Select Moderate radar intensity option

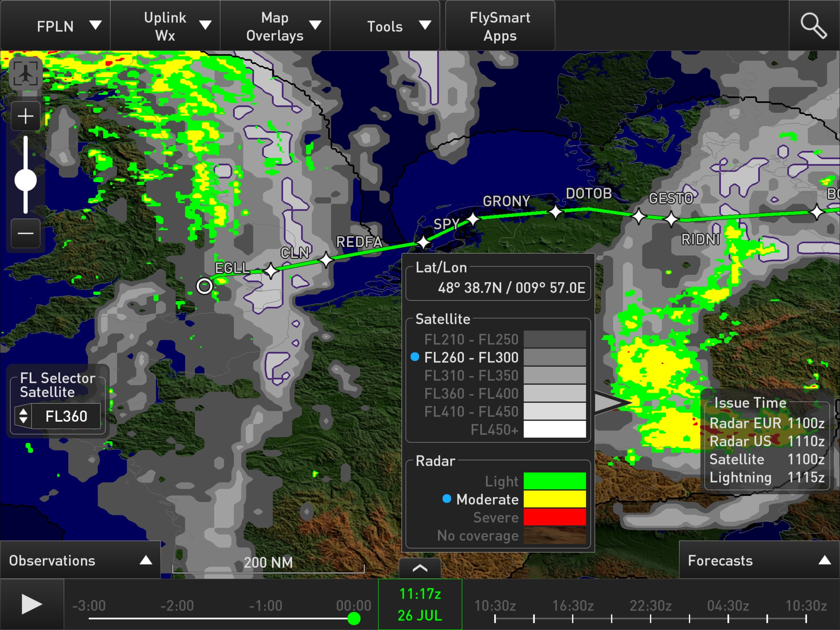[487, 499]
